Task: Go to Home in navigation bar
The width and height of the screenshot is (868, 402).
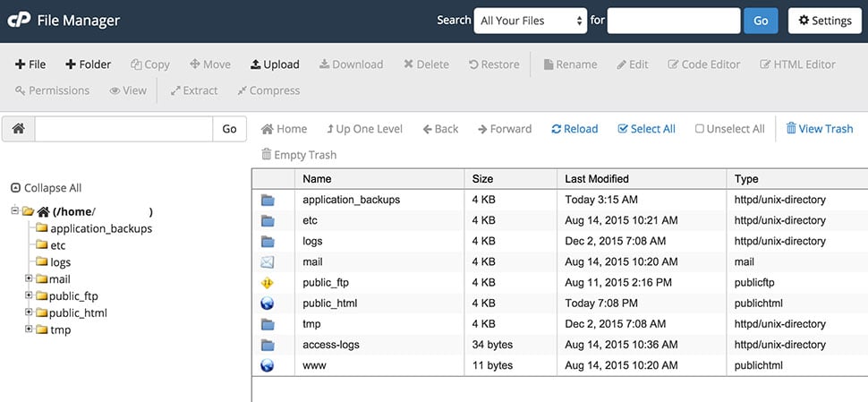Action: (284, 129)
